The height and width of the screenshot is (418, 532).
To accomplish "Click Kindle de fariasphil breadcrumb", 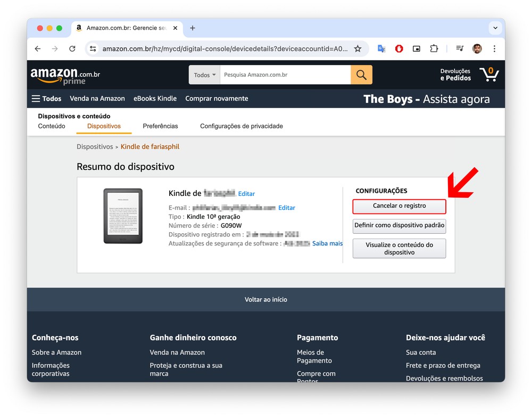I will (x=150, y=146).
